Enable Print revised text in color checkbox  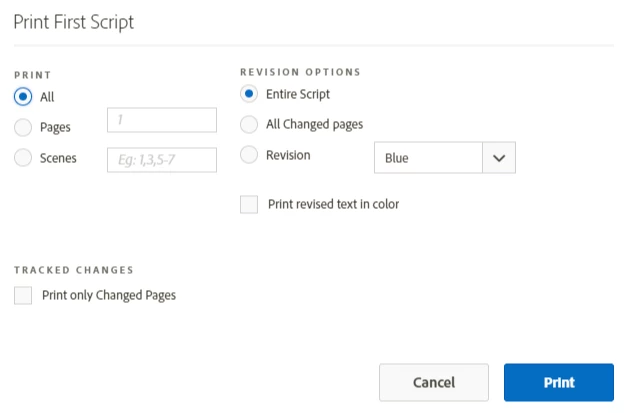coord(249,204)
